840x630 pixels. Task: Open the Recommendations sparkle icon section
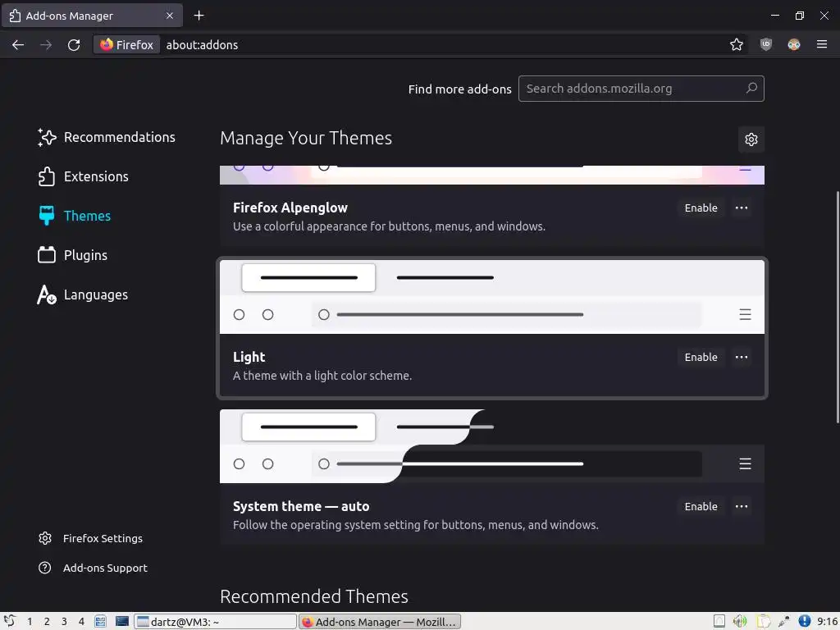(x=47, y=137)
